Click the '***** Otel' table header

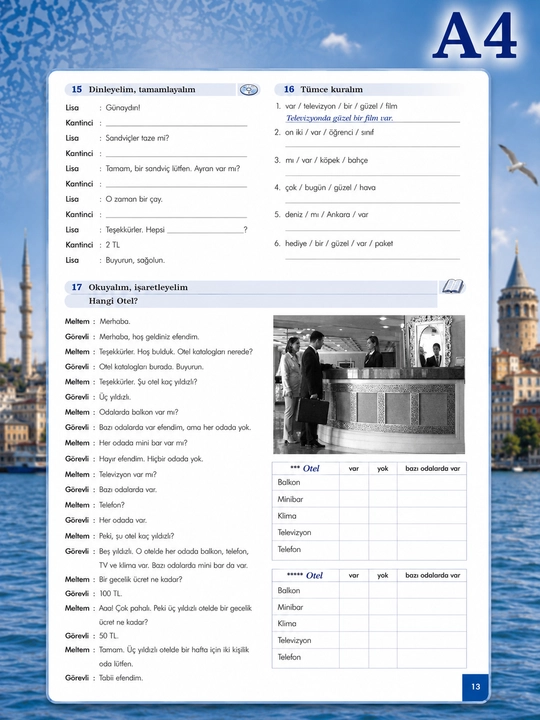point(305,575)
